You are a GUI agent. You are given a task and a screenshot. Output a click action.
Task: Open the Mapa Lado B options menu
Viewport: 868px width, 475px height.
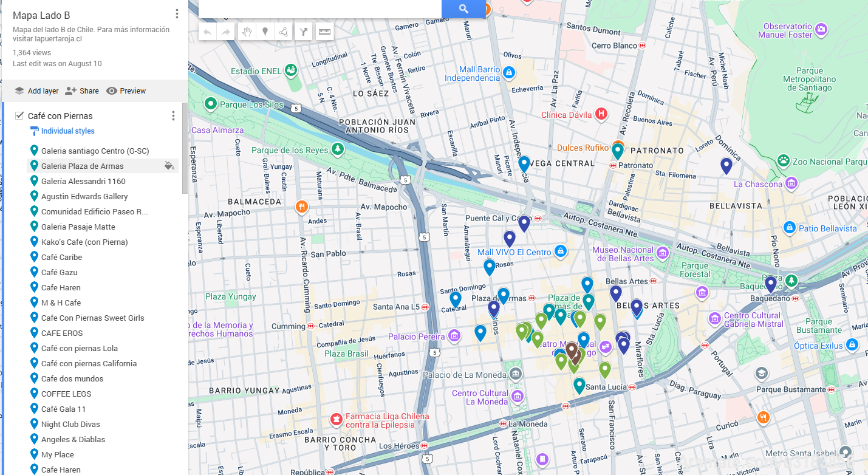(177, 14)
